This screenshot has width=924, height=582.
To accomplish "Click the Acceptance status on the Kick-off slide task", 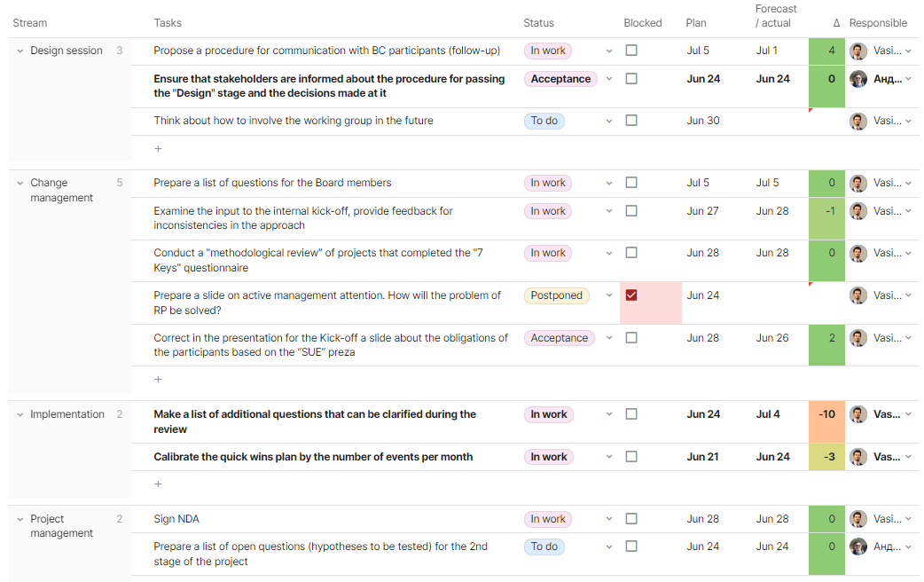I will (560, 338).
